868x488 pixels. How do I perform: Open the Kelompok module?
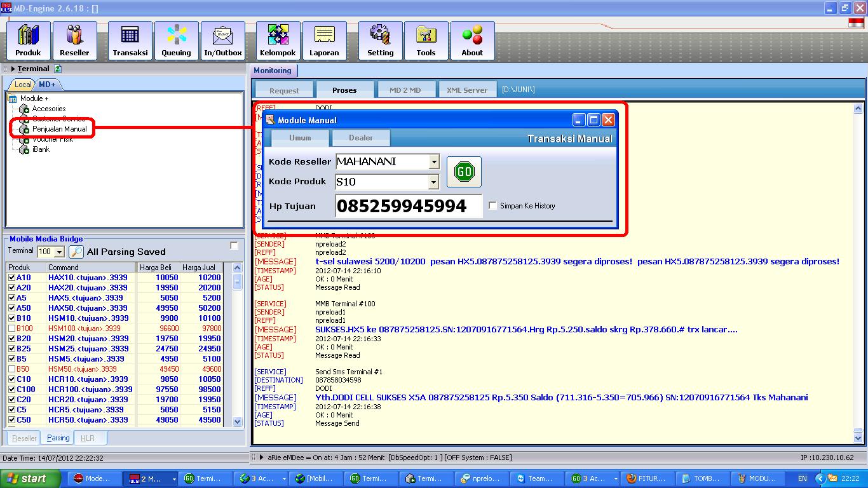click(x=278, y=40)
